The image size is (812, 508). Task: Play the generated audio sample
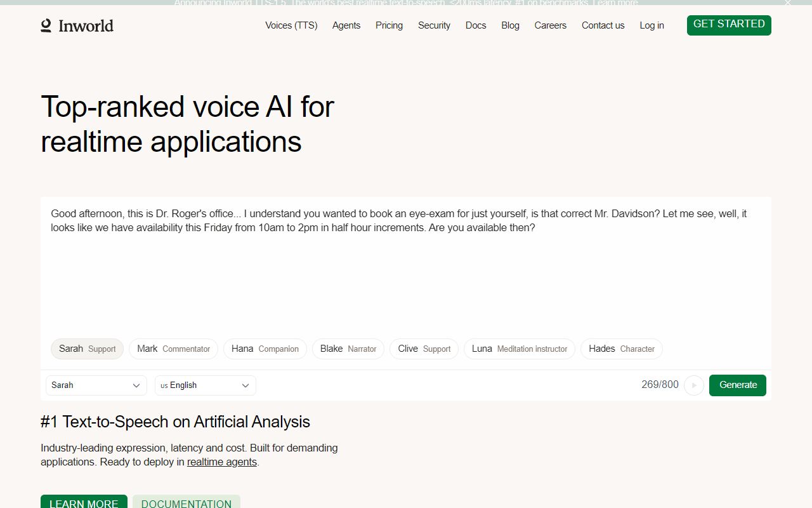click(x=694, y=385)
